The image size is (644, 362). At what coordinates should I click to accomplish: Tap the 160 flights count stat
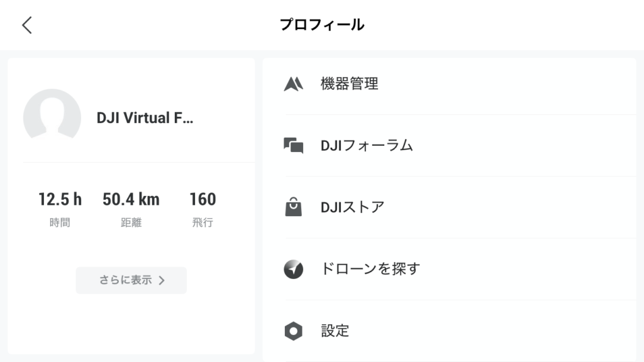click(203, 199)
